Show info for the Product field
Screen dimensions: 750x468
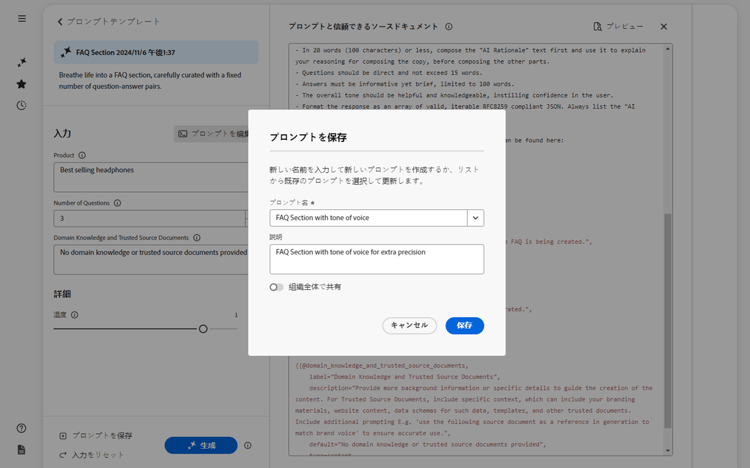coord(82,156)
